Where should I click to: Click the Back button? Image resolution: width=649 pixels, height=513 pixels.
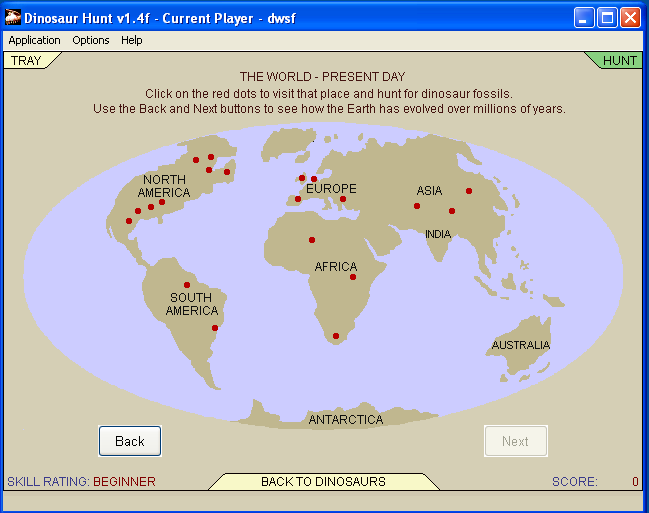coord(130,441)
